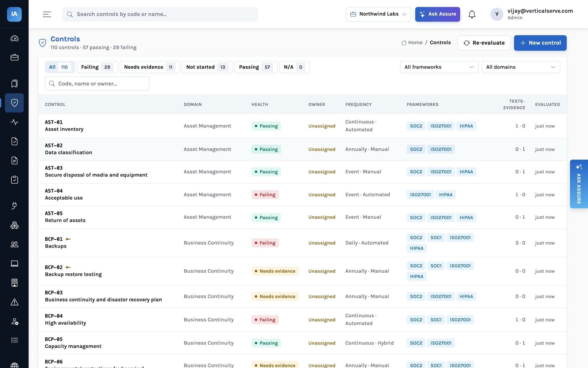Focus the Code, name or owner filter field
Image resolution: width=588 pixels, height=368 pixels.
coord(97,84)
